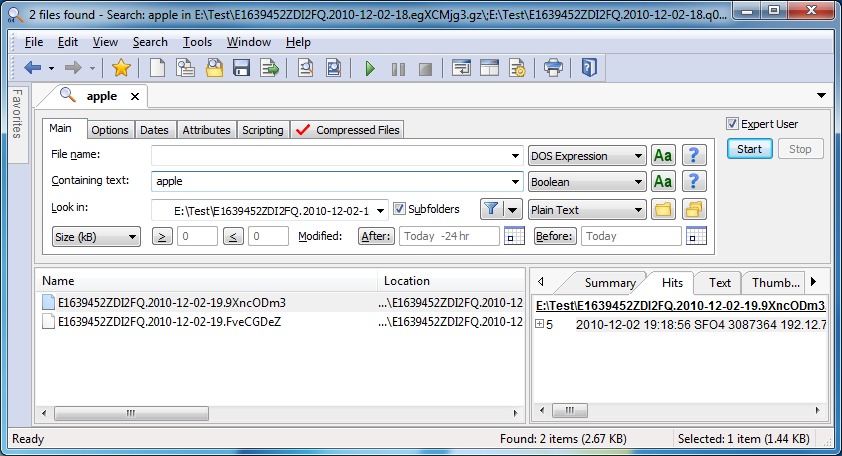Uncheck the Expert User checkbox
The width and height of the screenshot is (842, 456).
tap(732, 124)
